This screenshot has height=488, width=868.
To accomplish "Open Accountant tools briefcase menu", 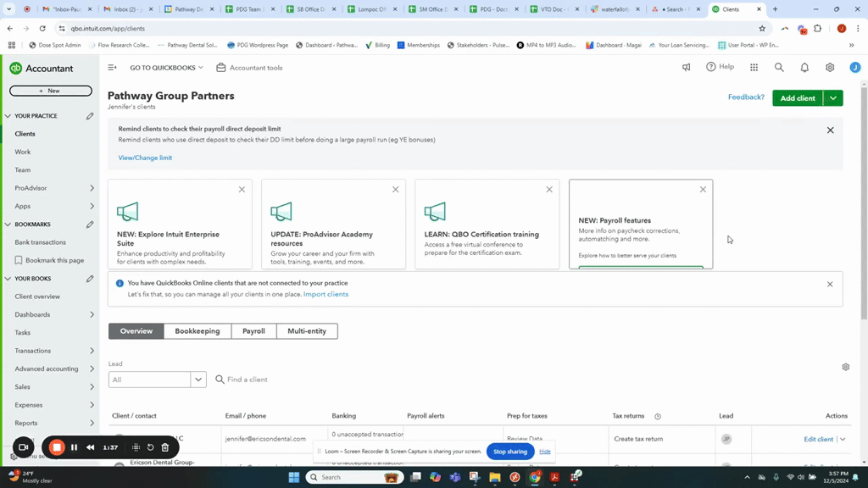I will 249,68.
